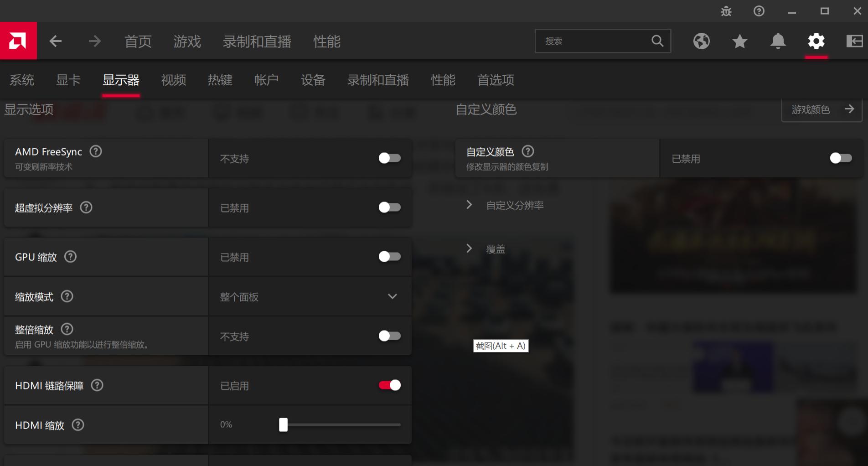Viewport: 868px width, 466px height.
Task: Switch to the 视频 tab
Action: pos(173,80)
